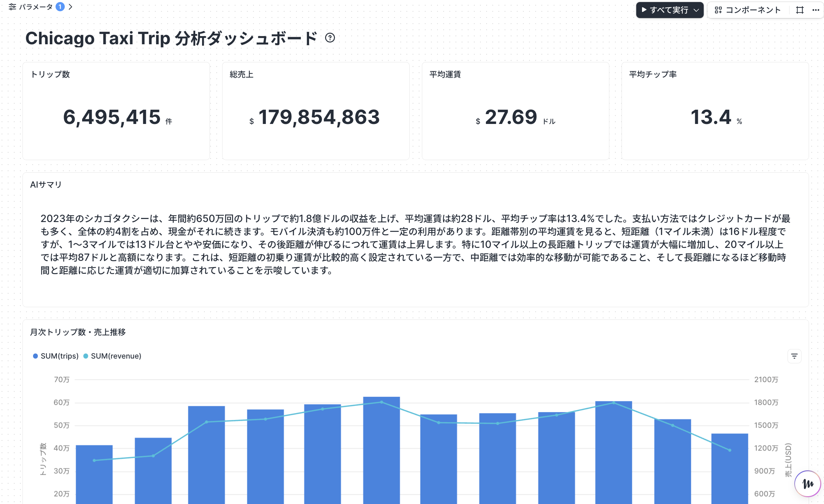824x504 pixels.
Task: Click the 平均運賃 card label
Action: (445, 74)
